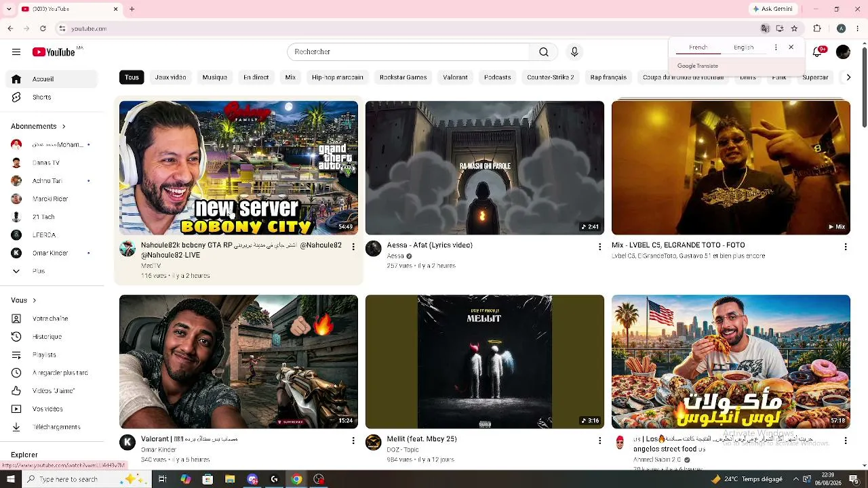
Task: Filter by Rockstar Games chip
Action: click(x=403, y=77)
